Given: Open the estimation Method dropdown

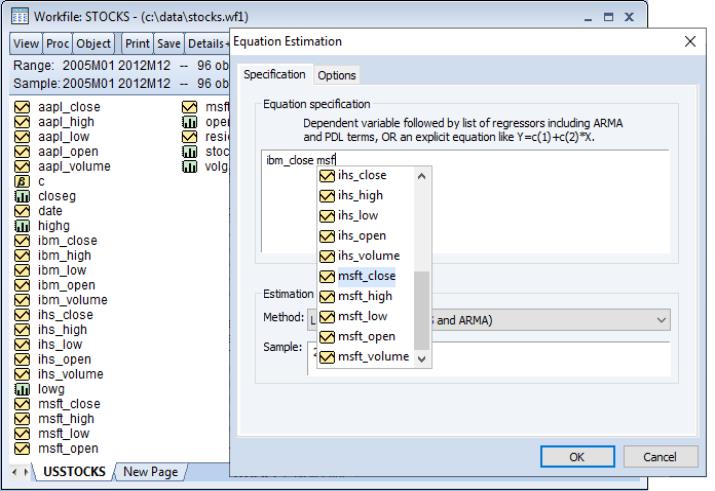Looking at the screenshot, I should click(x=660, y=317).
